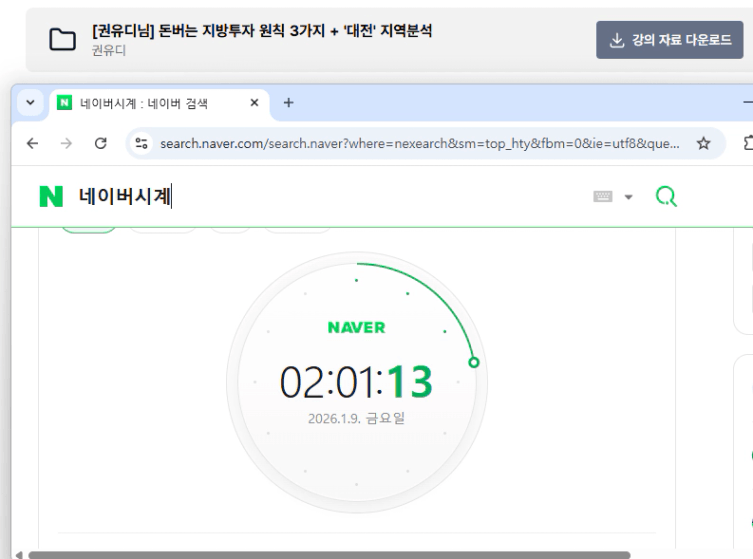The height and width of the screenshot is (559, 753).
Task: Click the search.naver.com URL in address bar
Action: [420, 144]
